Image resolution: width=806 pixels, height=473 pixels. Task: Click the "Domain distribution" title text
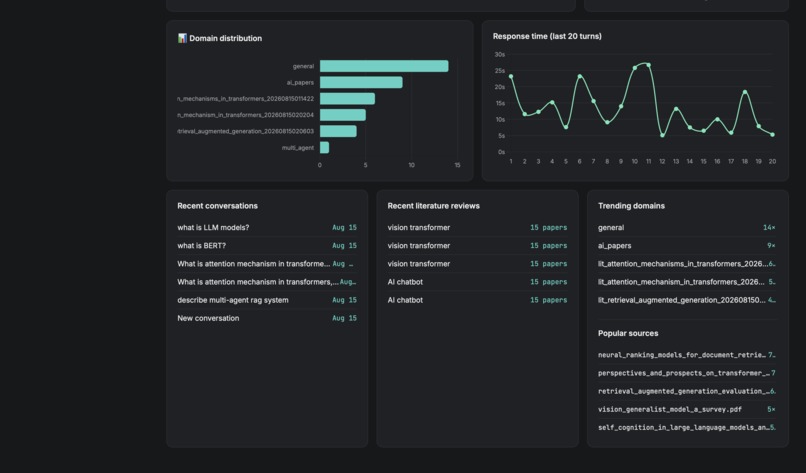tap(225, 38)
